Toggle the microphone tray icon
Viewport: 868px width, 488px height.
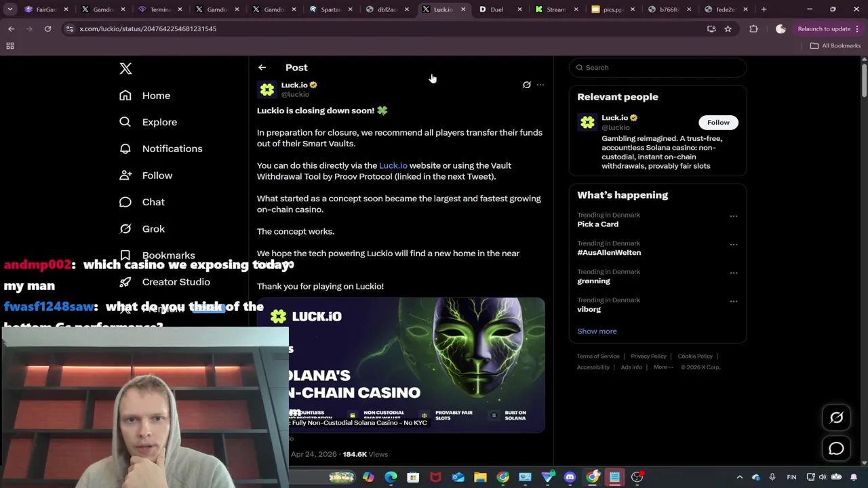[x=772, y=477]
